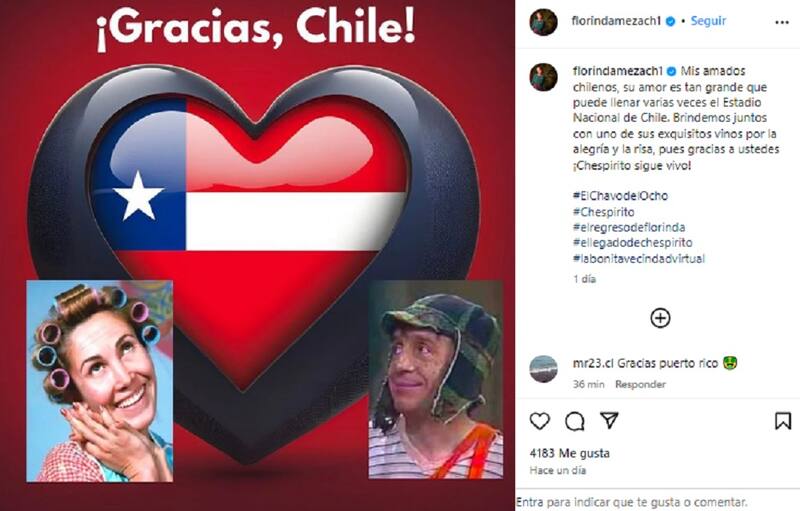Open mr23.cl commenter avatar
The image size is (800, 511).
tap(543, 369)
